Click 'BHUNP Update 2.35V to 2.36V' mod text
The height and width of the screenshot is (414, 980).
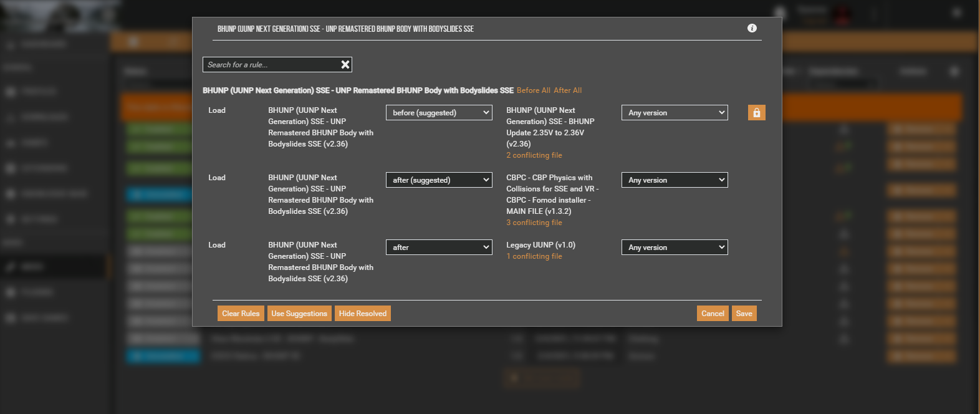click(x=550, y=127)
